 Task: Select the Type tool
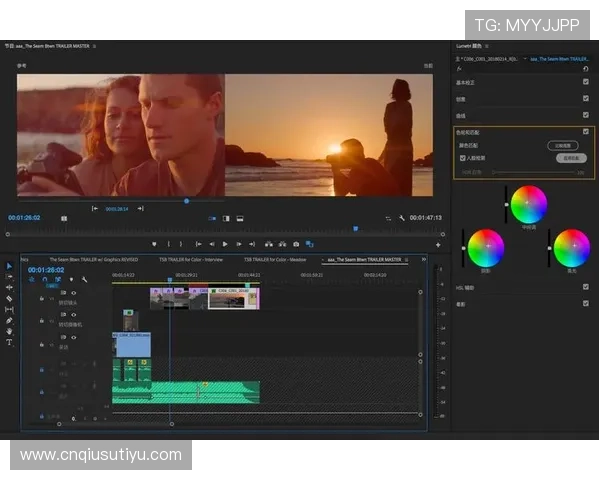click(x=9, y=342)
